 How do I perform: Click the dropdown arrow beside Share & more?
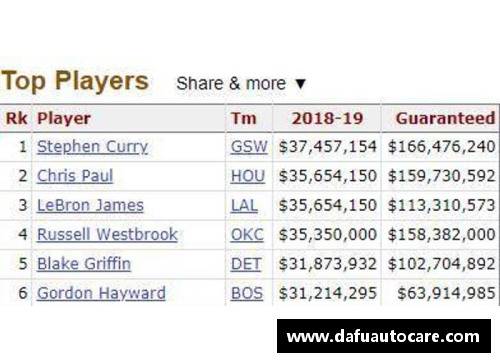(x=300, y=84)
